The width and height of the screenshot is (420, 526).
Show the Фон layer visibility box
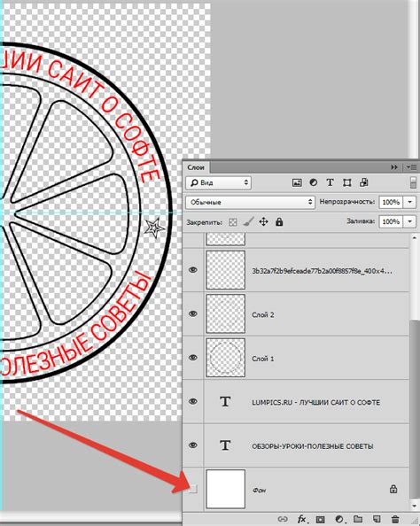coord(192,490)
